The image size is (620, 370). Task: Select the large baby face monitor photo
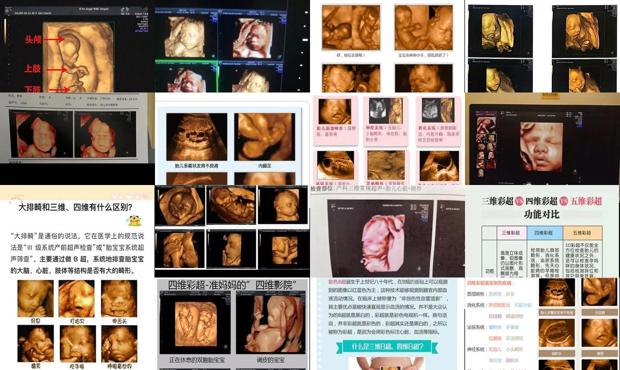click(x=542, y=139)
